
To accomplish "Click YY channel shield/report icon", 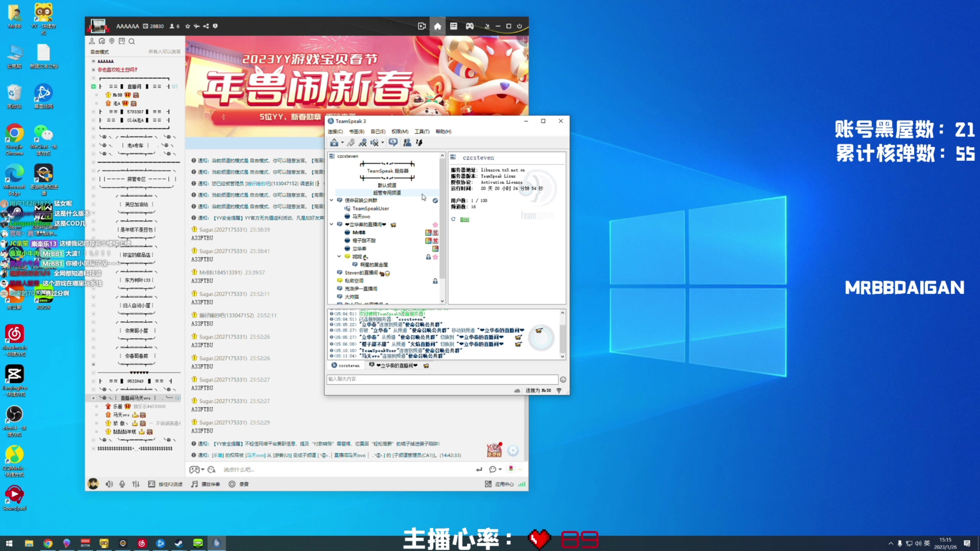I will point(215,26).
